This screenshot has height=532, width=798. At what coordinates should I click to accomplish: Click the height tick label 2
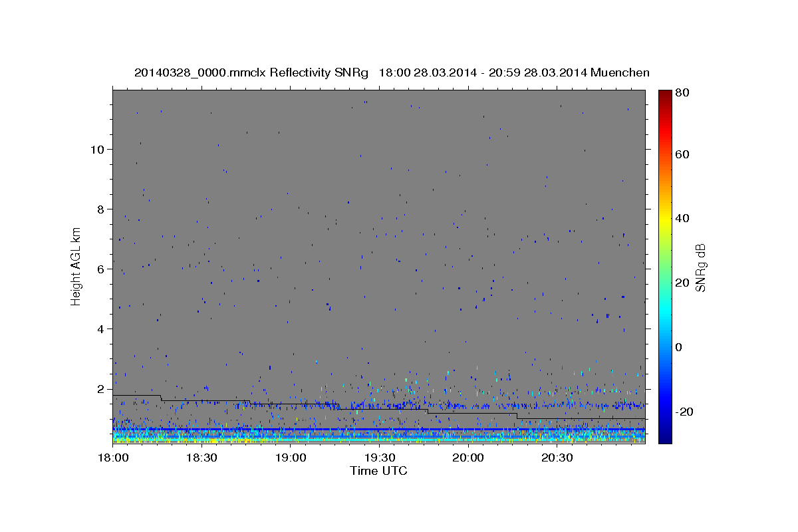coord(102,388)
